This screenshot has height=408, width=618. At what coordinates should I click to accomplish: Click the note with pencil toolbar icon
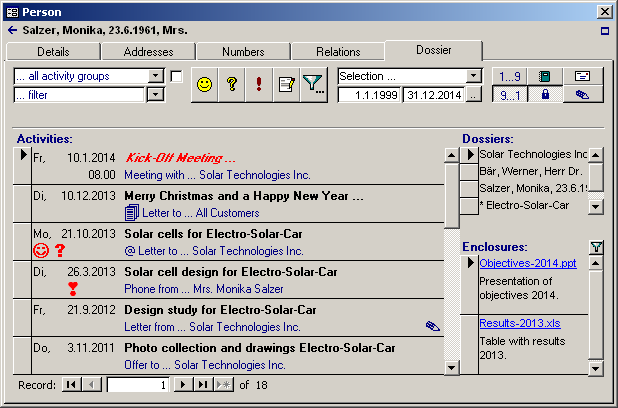coord(286,86)
